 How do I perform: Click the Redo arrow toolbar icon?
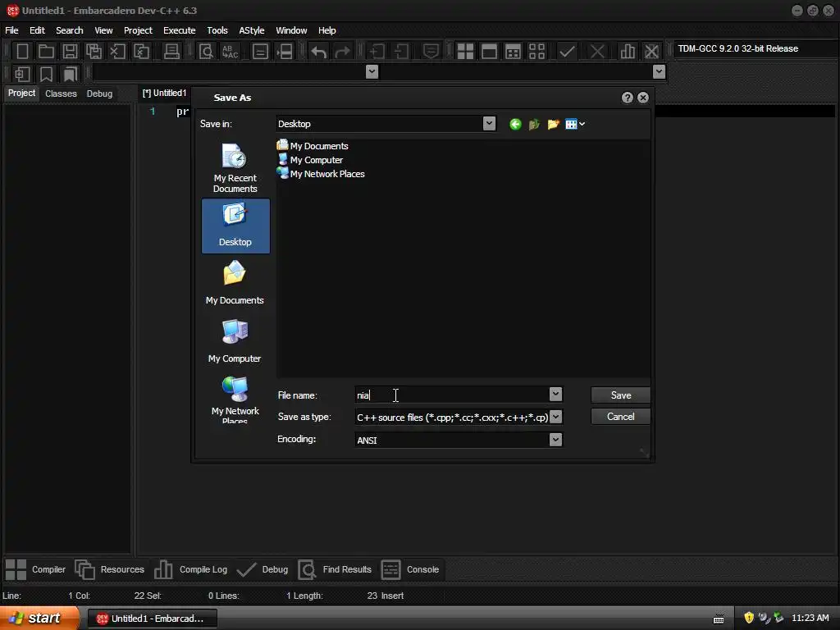[x=342, y=52]
